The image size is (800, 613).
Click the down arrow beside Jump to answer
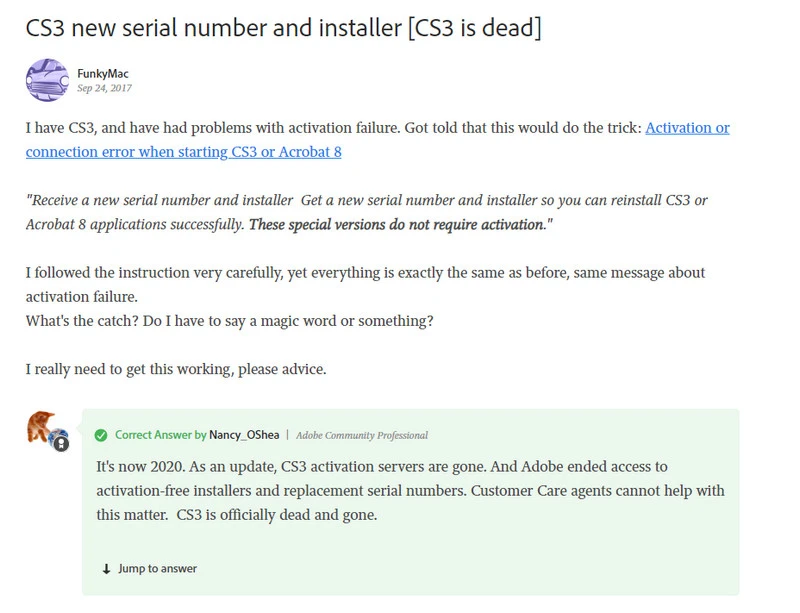(106, 568)
